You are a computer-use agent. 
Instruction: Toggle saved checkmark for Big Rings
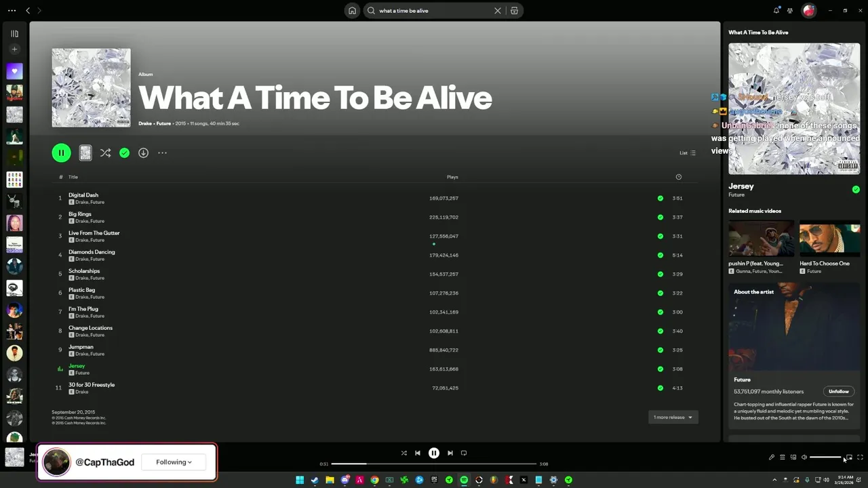click(x=660, y=218)
